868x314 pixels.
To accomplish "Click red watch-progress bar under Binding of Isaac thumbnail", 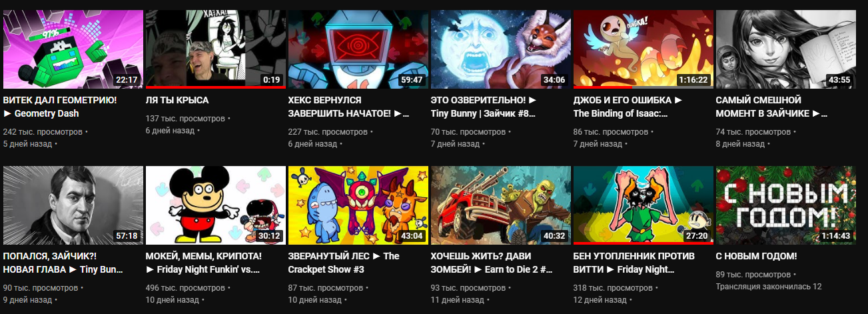I will (x=602, y=87).
